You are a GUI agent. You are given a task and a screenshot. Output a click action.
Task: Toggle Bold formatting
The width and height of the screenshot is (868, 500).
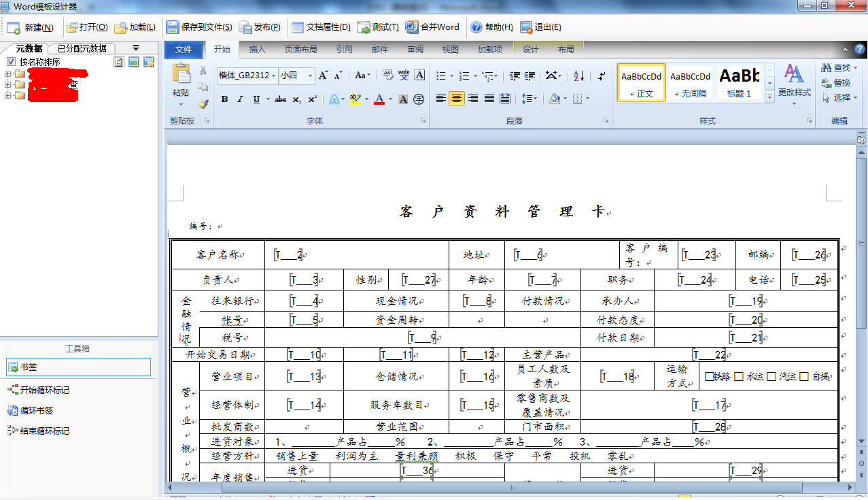click(x=224, y=99)
